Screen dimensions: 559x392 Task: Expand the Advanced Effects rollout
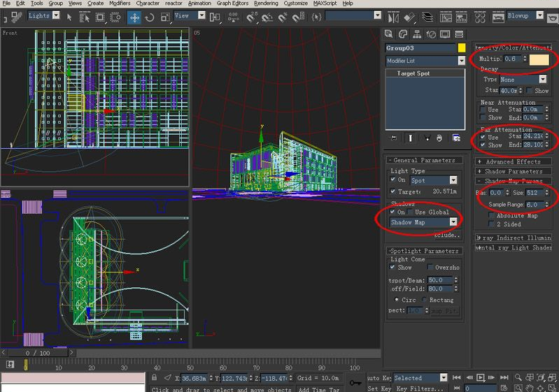click(x=514, y=161)
